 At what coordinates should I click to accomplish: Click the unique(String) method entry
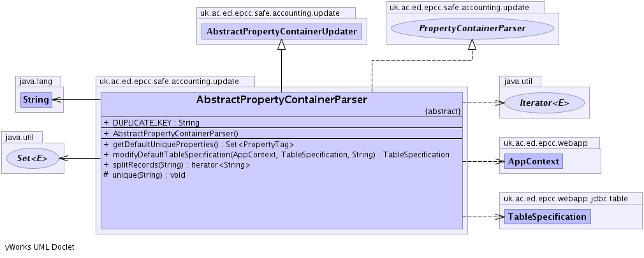click(149, 175)
